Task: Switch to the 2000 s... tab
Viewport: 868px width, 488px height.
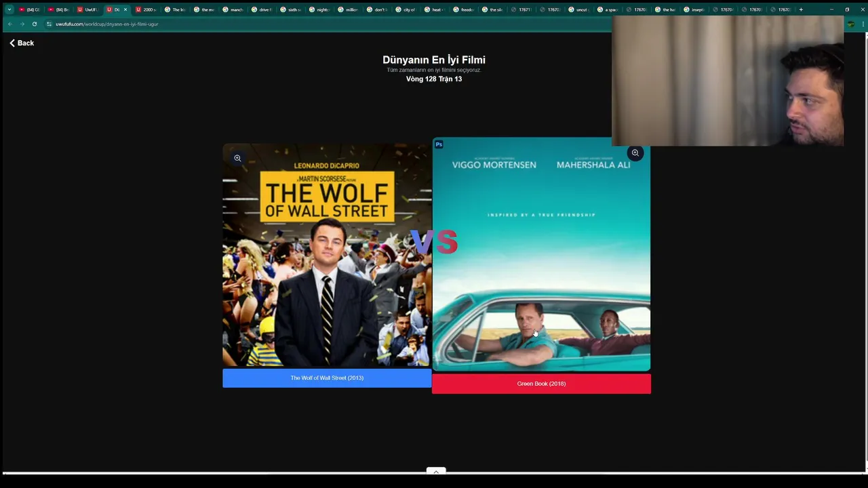Action: [145, 9]
